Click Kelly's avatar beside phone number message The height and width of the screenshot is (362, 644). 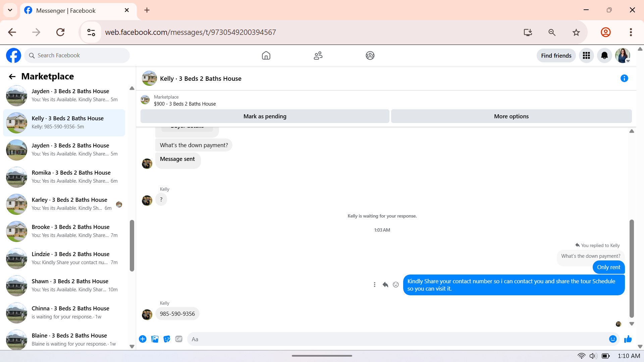click(147, 315)
